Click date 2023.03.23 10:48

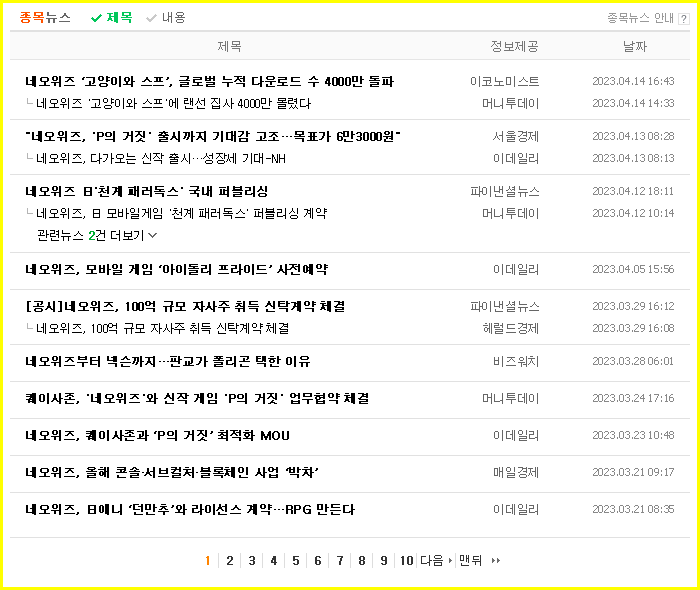click(x=633, y=435)
